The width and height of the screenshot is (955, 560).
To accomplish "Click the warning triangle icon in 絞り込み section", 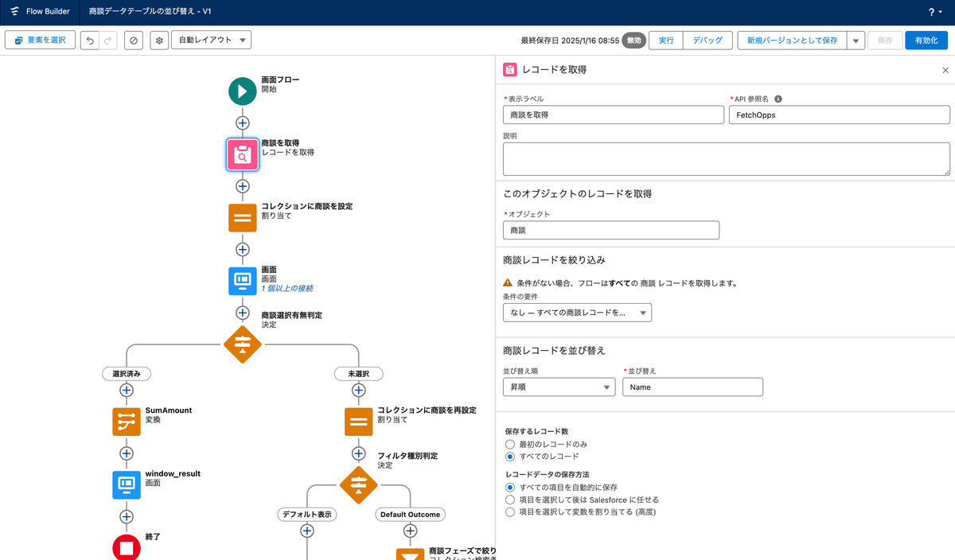I will coord(508,282).
